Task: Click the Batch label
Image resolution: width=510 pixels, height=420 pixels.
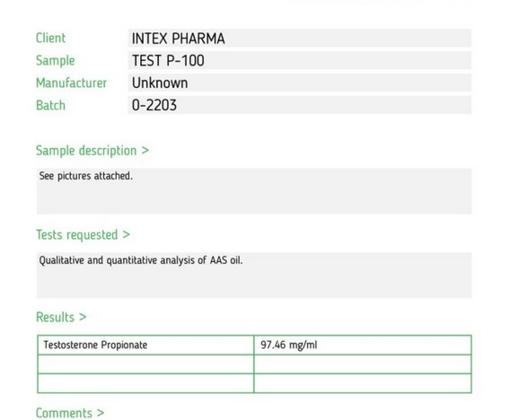Action: (x=50, y=105)
